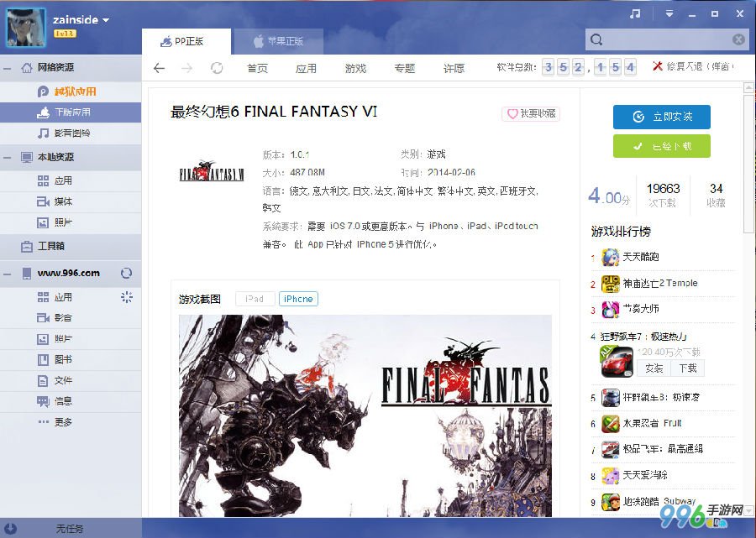756x538 pixels.
Task: Open 信息 under www.996.com device
Action: coord(71,401)
